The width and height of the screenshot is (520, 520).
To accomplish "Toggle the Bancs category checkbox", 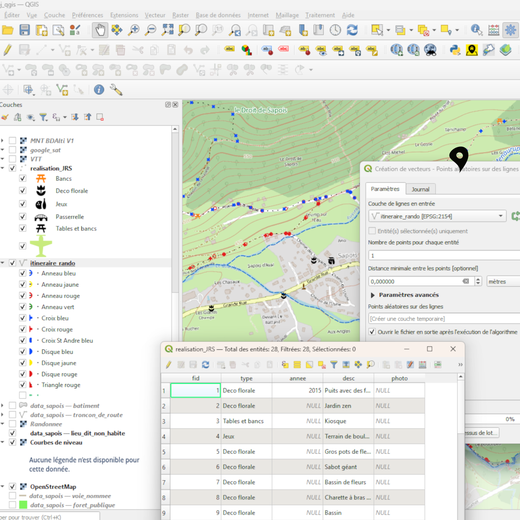I will pos(22,178).
